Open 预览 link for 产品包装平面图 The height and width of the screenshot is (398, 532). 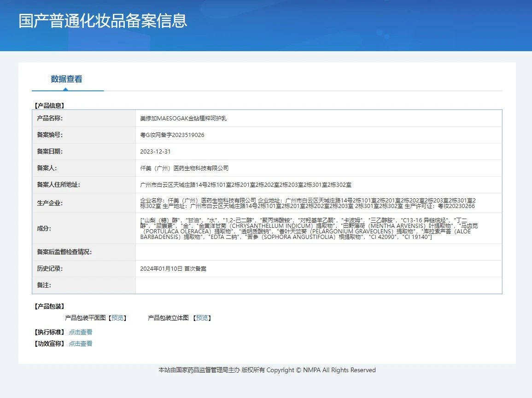117,318
